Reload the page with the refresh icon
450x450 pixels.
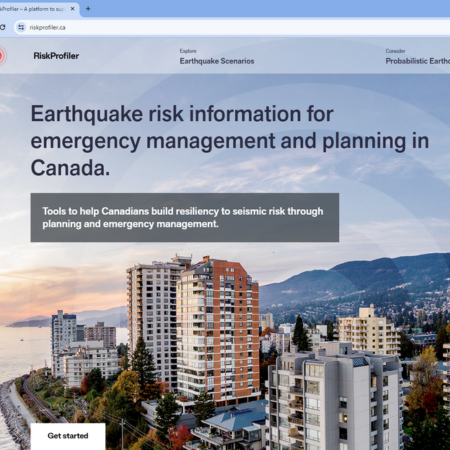[2, 27]
